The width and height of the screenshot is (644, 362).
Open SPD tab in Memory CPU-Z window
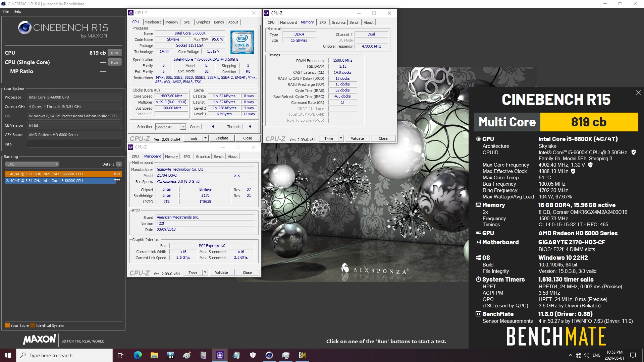[x=323, y=22]
